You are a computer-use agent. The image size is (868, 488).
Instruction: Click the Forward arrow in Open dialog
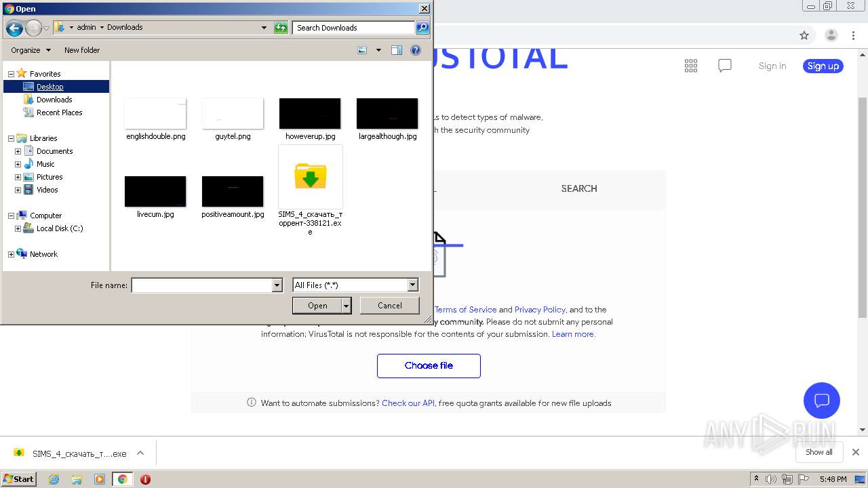point(33,28)
